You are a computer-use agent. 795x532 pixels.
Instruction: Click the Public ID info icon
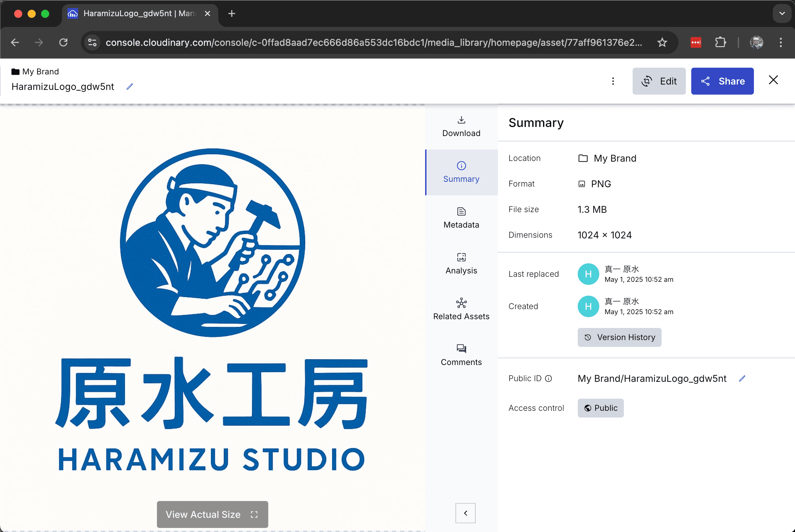tap(548, 378)
